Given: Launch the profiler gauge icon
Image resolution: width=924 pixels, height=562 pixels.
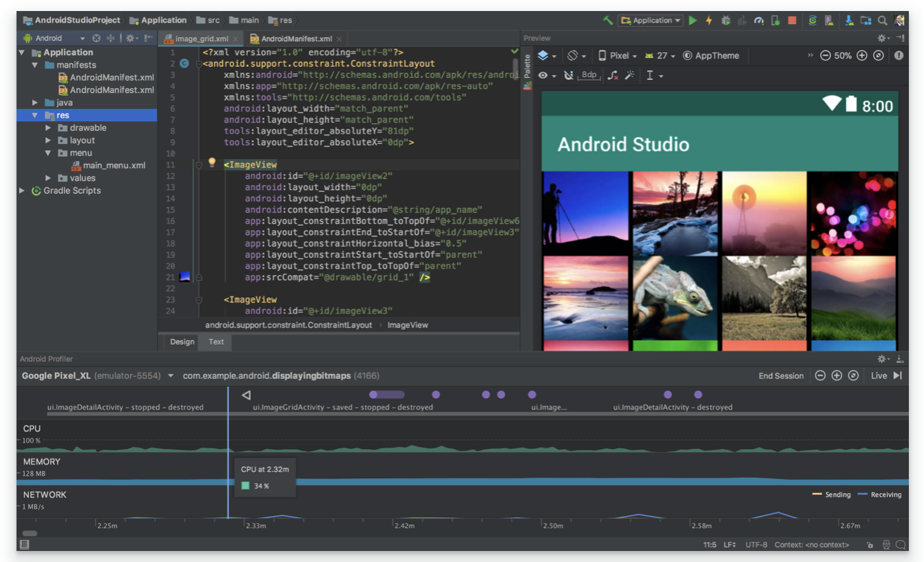Looking at the screenshot, I should tap(759, 21).
